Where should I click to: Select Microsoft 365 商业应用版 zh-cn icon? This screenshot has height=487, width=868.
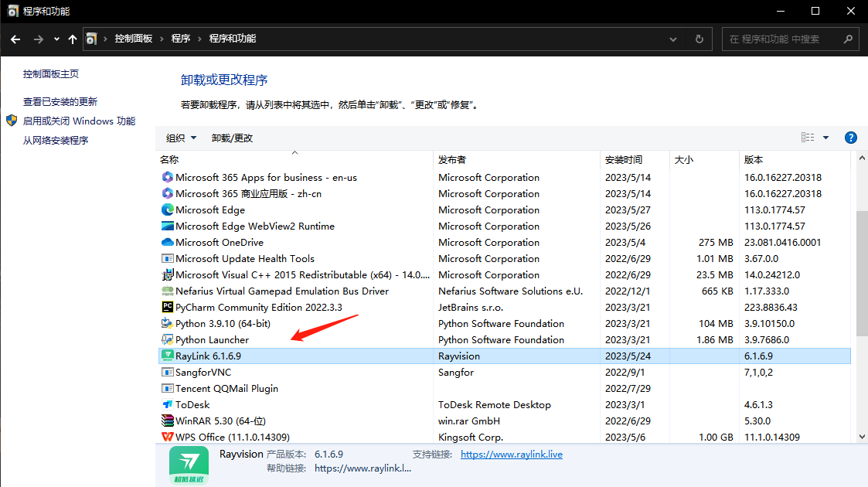tap(167, 194)
